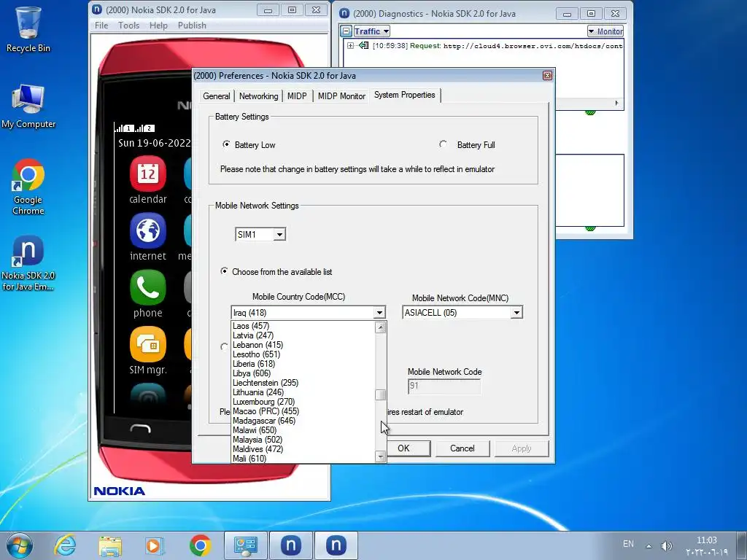
Task: Choose Latvia (247) from the country list
Action: 303,335
